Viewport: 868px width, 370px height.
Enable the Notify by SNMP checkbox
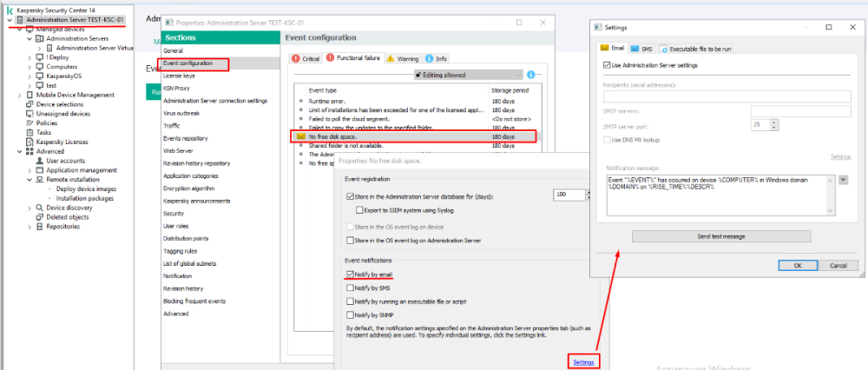[x=349, y=315]
